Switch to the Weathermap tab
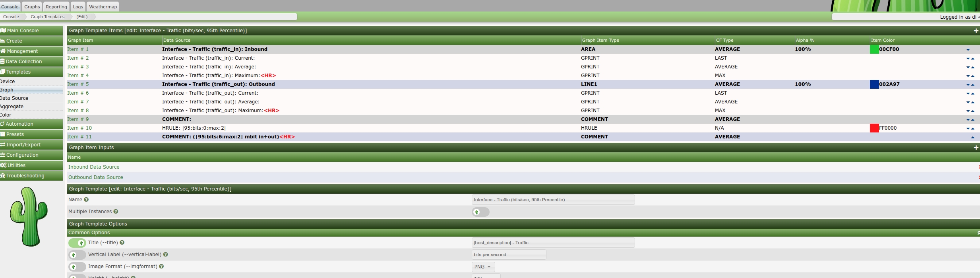The image size is (980, 278). pyautogui.click(x=103, y=7)
